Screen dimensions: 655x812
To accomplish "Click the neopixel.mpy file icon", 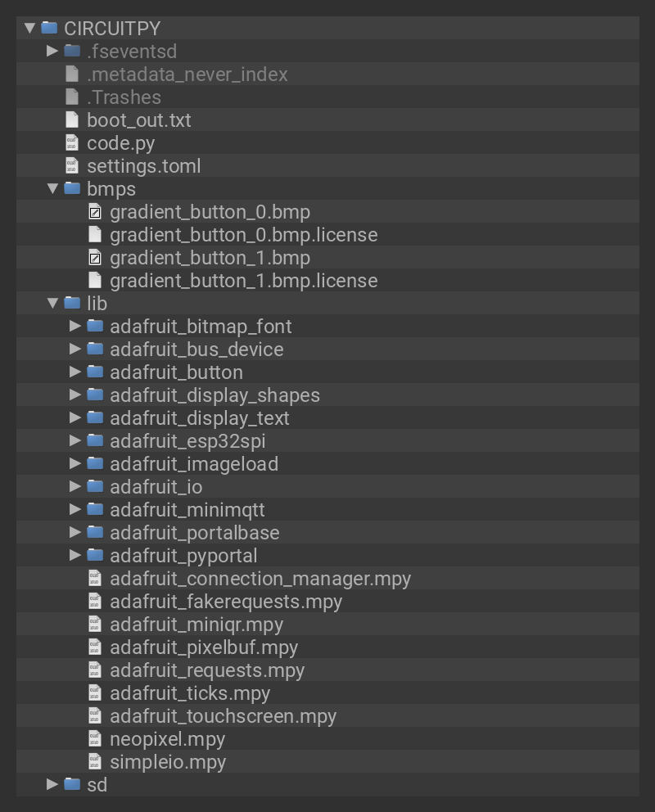I will pos(95,739).
